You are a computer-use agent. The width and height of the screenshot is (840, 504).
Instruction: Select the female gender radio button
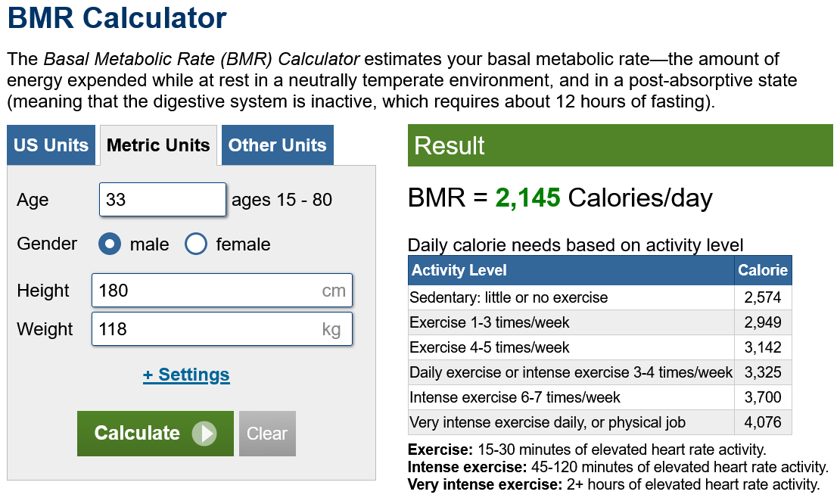pos(196,244)
